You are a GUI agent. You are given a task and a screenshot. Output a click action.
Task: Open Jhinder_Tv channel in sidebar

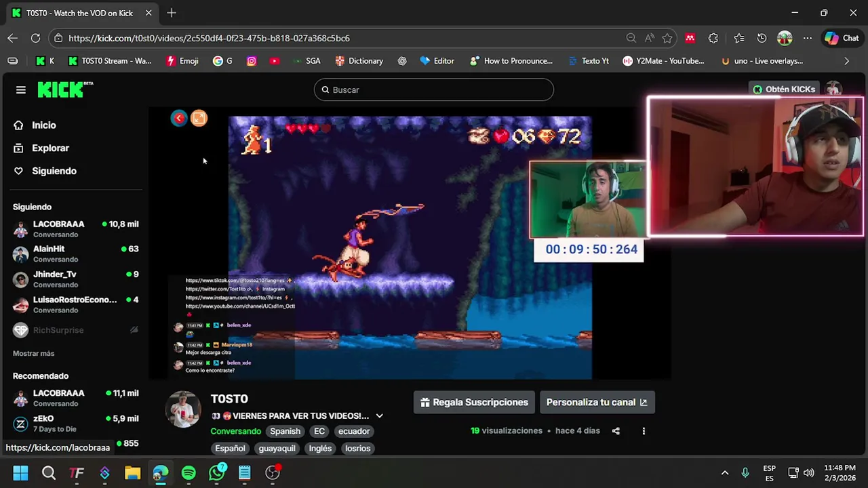pyautogui.click(x=76, y=279)
